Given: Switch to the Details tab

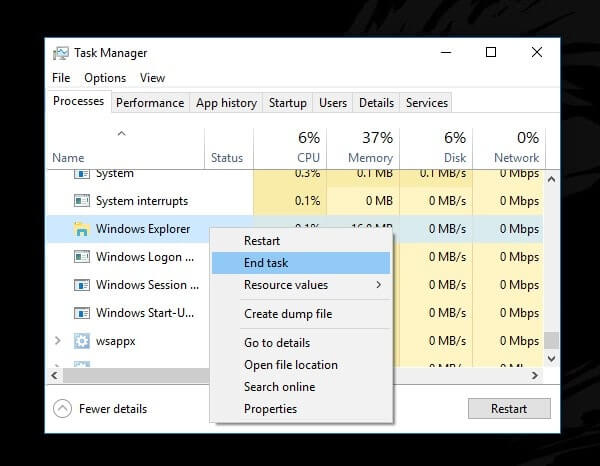Looking at the screenshot, I should tap(376, 103).
